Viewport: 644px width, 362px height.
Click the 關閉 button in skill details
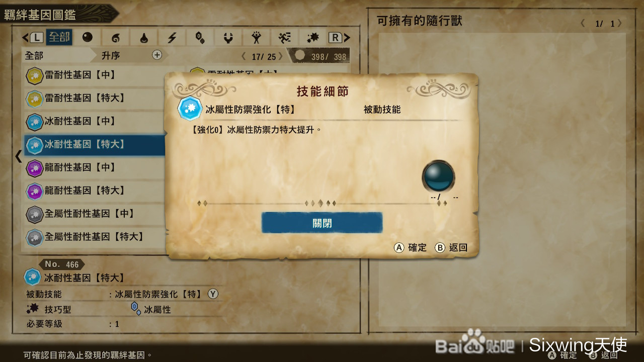322,223
